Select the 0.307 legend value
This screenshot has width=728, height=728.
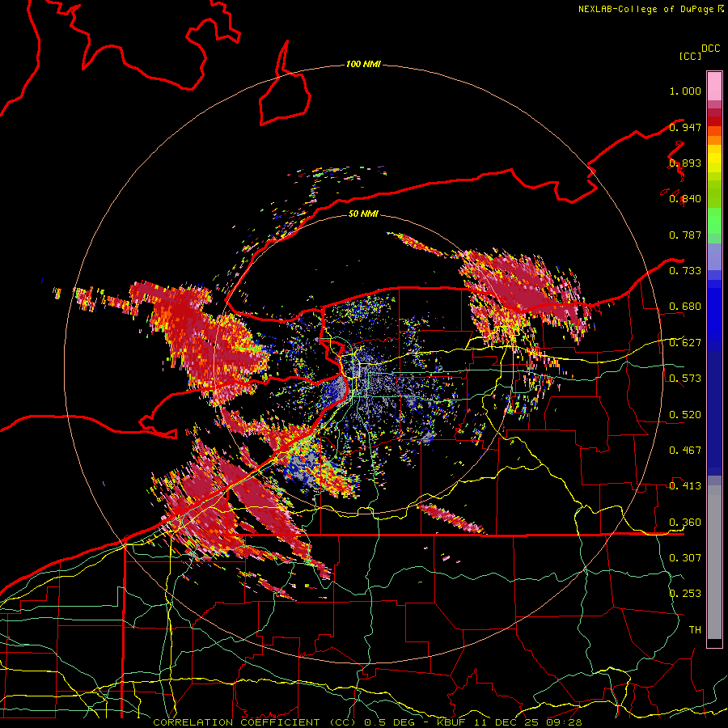(x=685, y=558)
